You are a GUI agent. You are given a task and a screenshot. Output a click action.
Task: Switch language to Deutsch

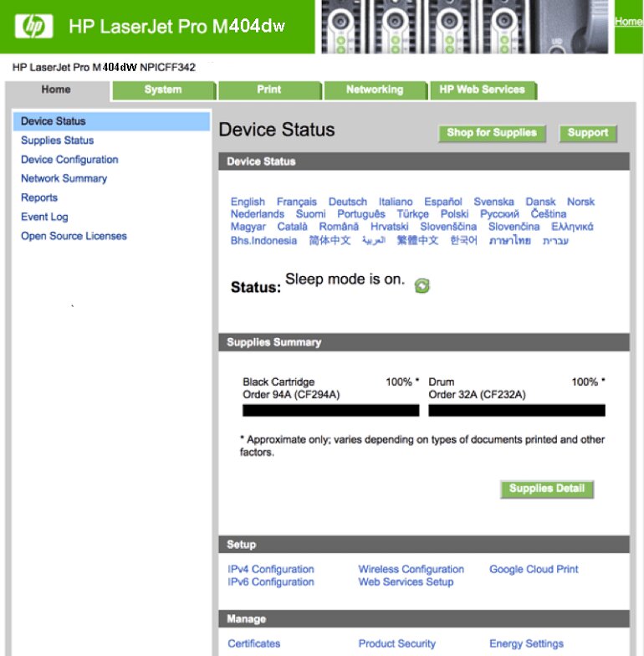(348, 202)
